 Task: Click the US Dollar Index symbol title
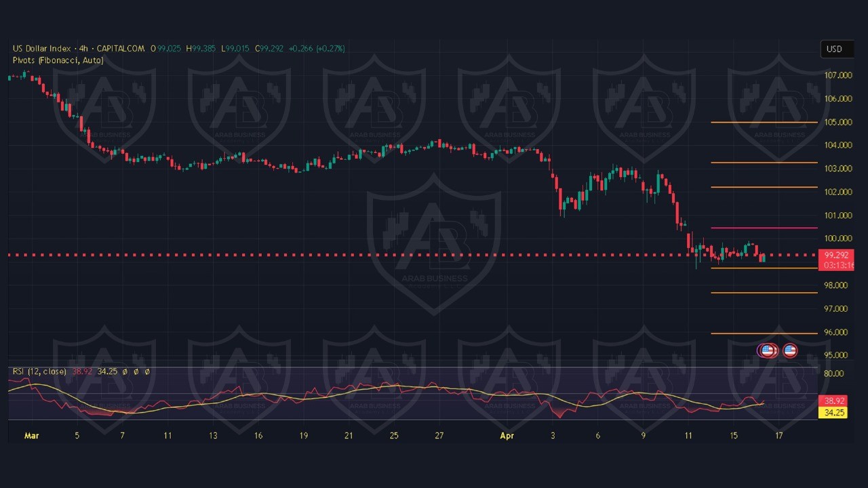pos(41,49)
